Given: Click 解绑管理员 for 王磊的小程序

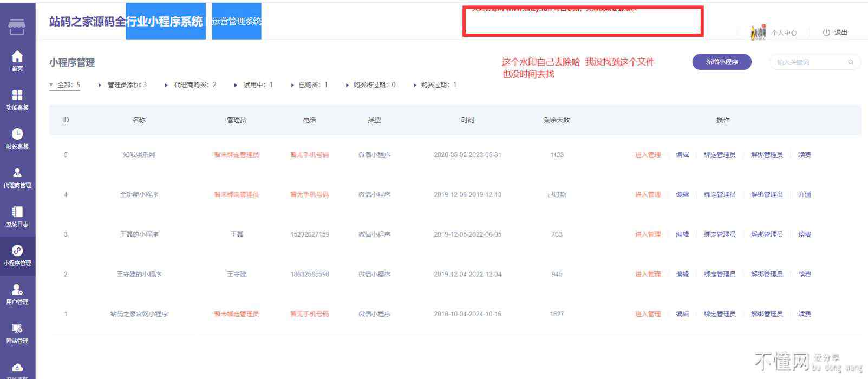Looking at the screenshot, I should click(767, 234).
